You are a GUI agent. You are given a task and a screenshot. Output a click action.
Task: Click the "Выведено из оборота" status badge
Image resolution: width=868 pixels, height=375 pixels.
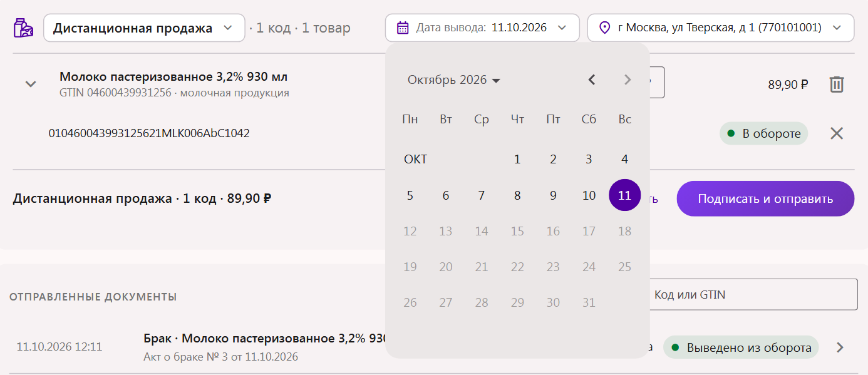click(x=741, y=347)
